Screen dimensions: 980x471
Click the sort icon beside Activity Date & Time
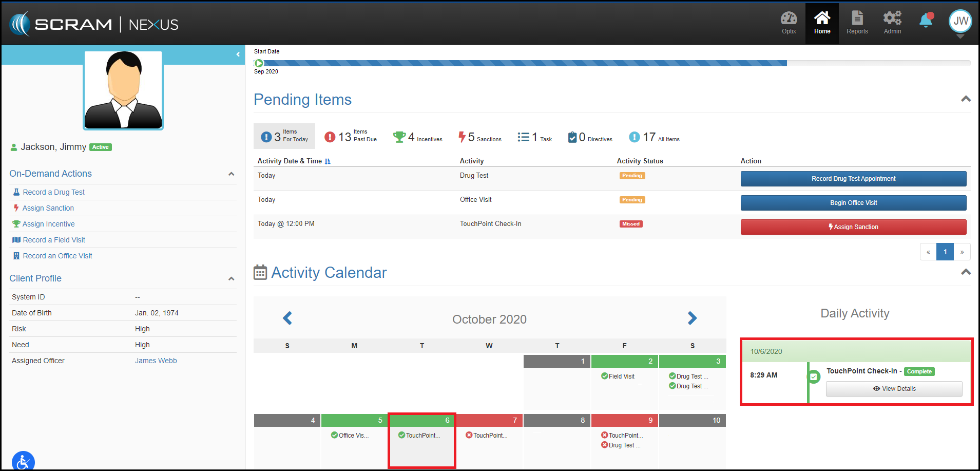(328, 161)
